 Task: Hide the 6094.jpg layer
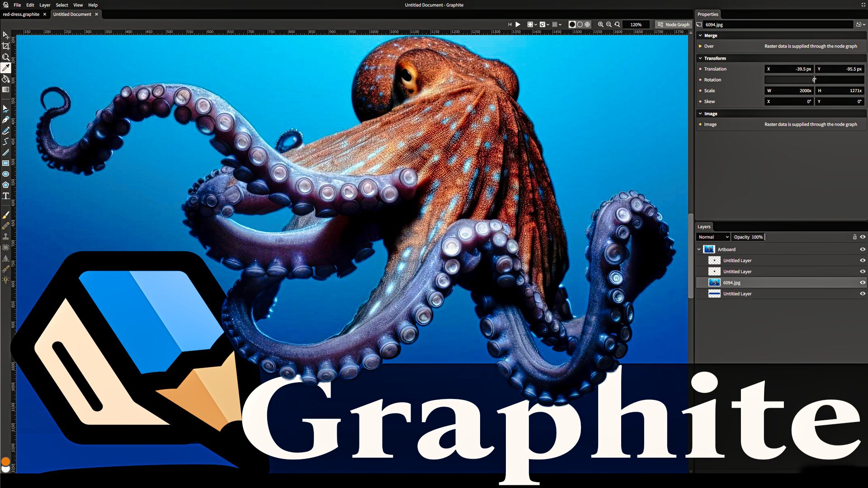point(863,282)
